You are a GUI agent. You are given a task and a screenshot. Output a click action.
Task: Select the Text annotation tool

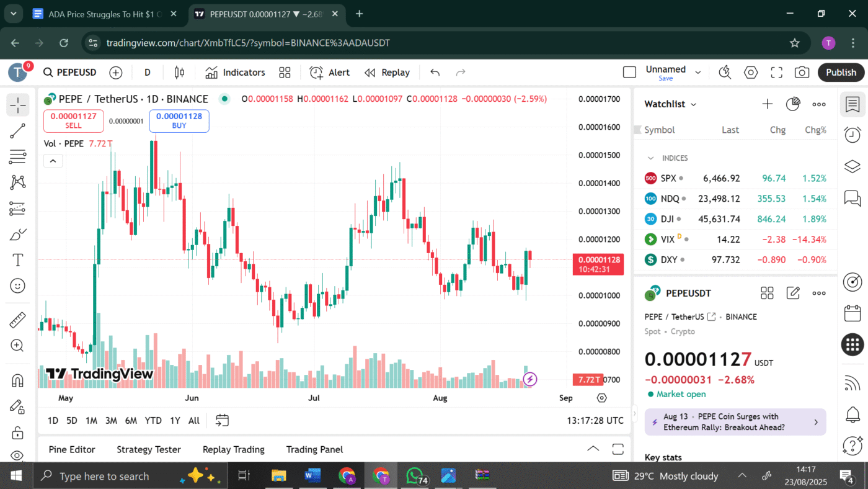(x=18, y=260)
